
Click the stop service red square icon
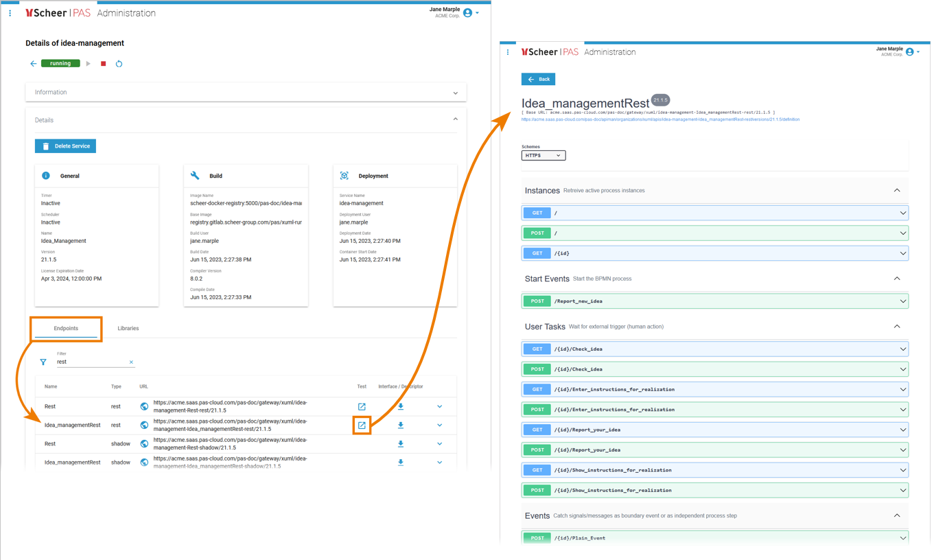click(104, 64)
